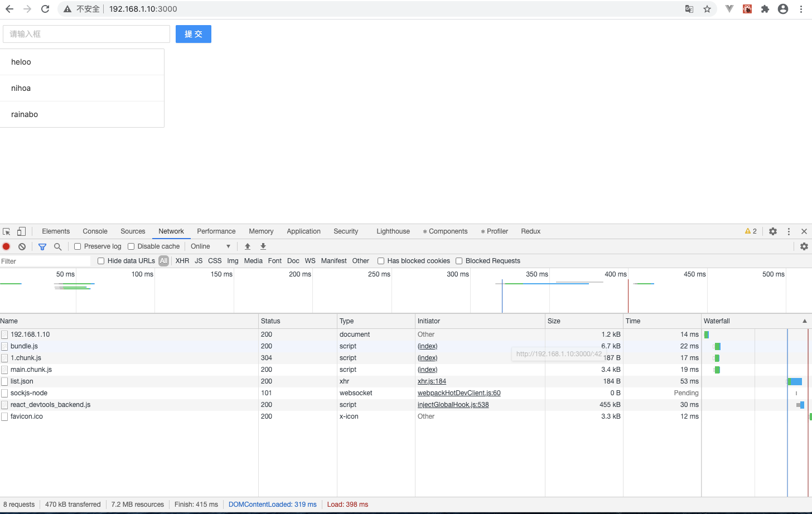812x514 pixels.
Task: Activate the inspect element picker
Action: tap(7, 231)
